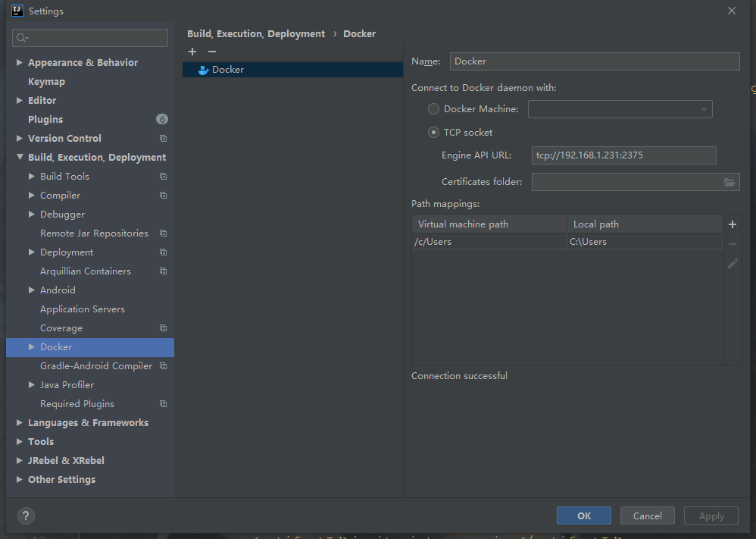Expand the Build Tools node
This screenshot has width=756, height=539.
click(x=31, y=177)
